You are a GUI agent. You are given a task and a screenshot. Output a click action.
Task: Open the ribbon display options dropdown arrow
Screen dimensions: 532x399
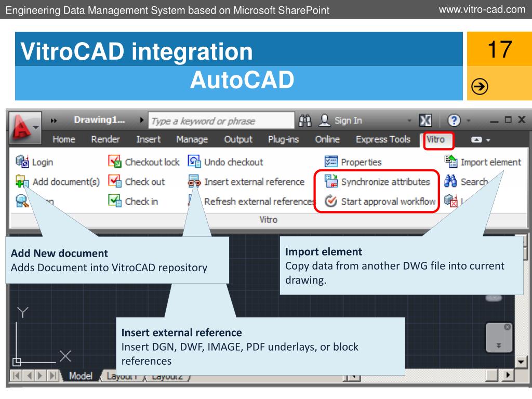tap(488, 140)
